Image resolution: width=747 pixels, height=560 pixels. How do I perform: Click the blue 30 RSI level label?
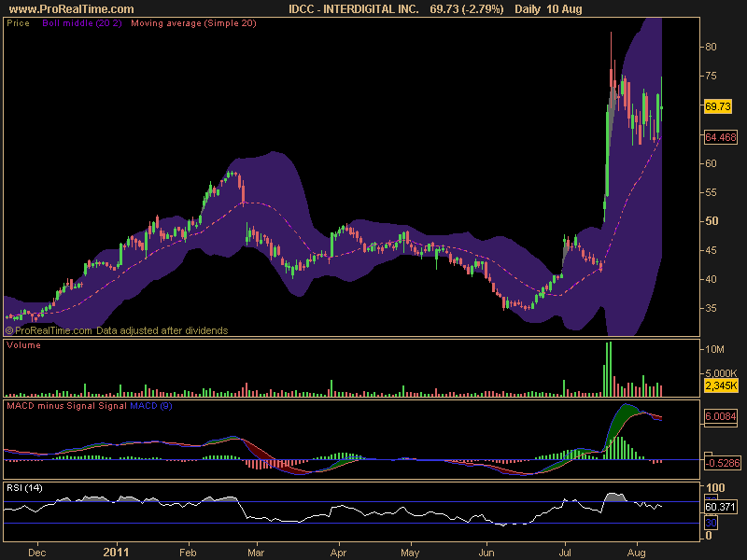pos(711,523)
